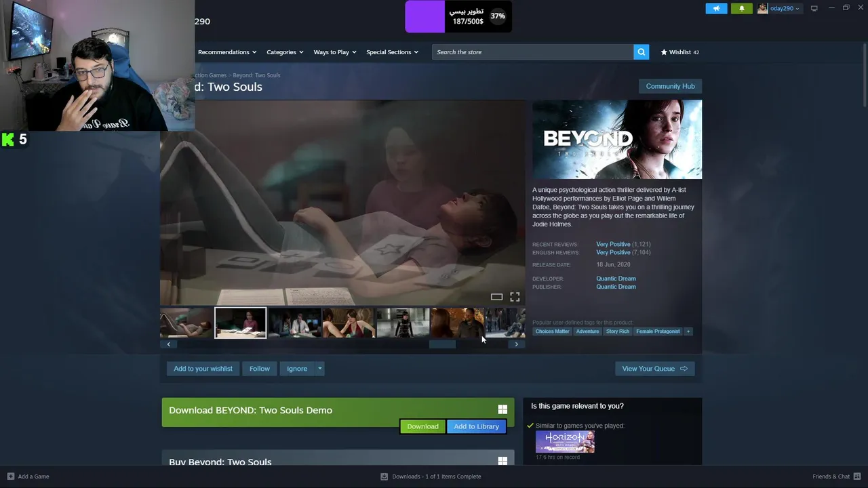Click the main screenshot media viewer
Viewport: 868px width, 488px height.
[x=342, y=203]
